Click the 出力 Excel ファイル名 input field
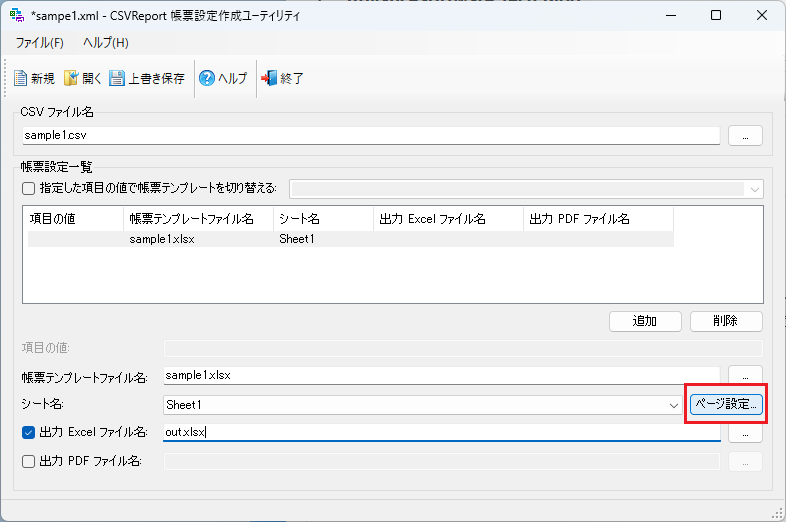Screen dimensions: 786x522 [x=442, y=432]
